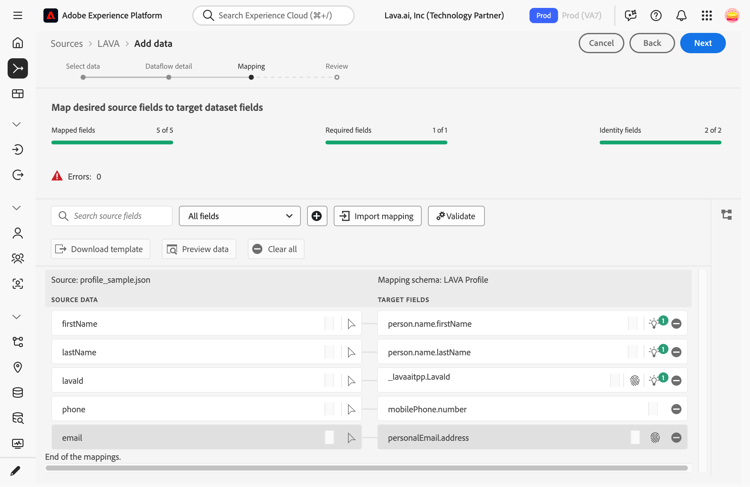Open the sidebar icon with arrow leaving circle
The width and height of the screenshot is (750, 487).
point(18,175)
